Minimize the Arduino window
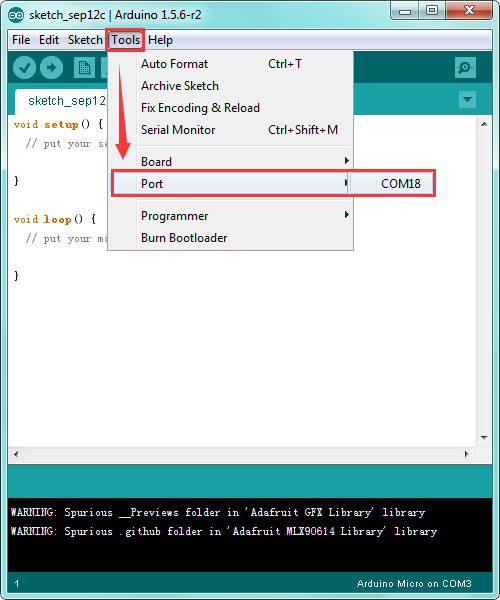 point(405,11)
